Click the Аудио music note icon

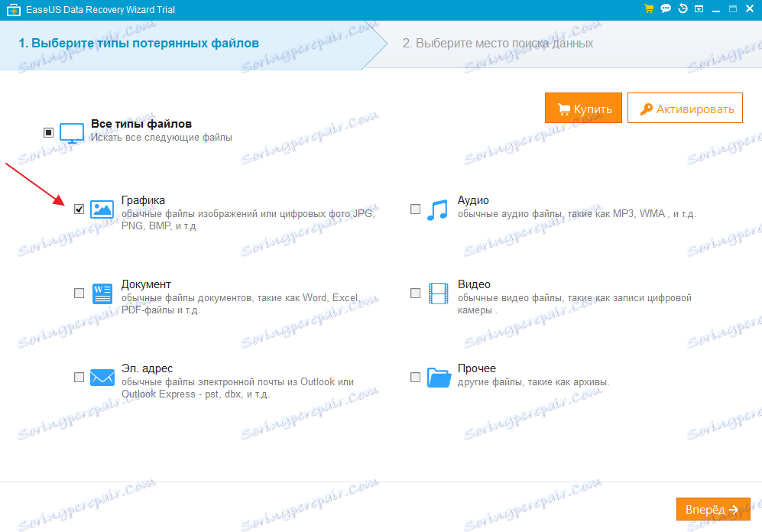[437, 210]
